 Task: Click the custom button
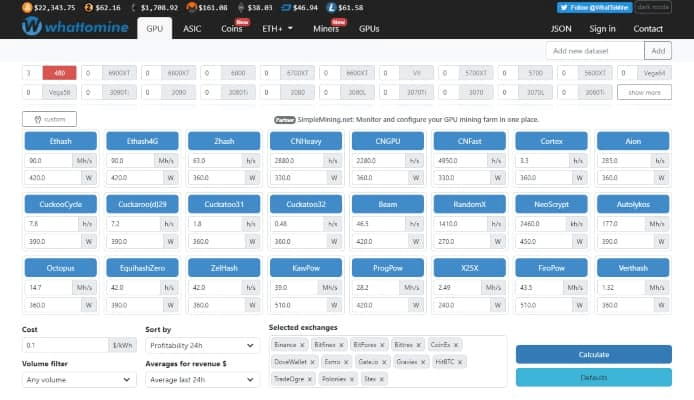(50, 119)
